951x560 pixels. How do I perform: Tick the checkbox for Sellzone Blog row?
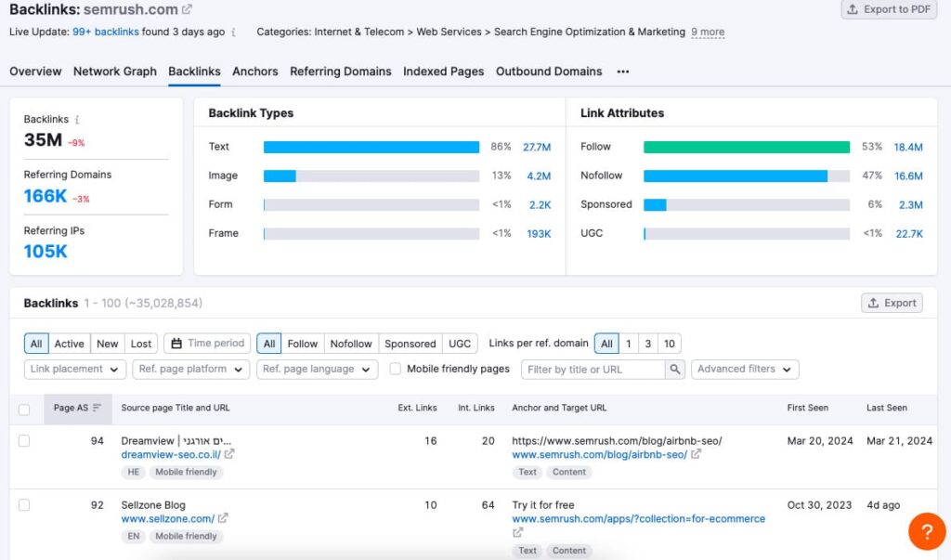point(24,505)
